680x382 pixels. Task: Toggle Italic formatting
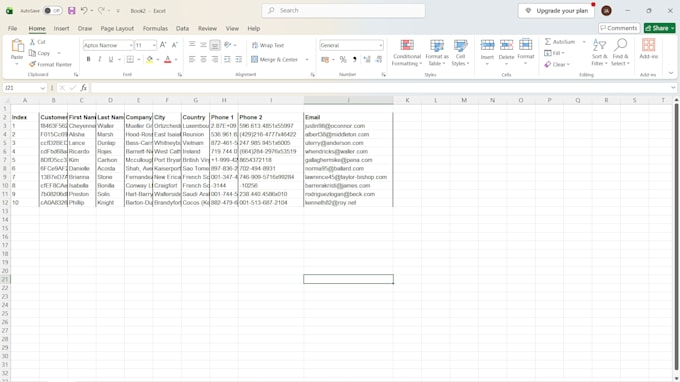pos(100,59)
